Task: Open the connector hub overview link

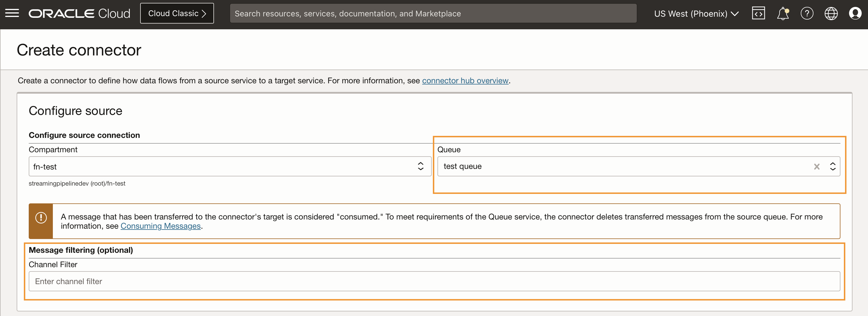Action: [465, 80]
